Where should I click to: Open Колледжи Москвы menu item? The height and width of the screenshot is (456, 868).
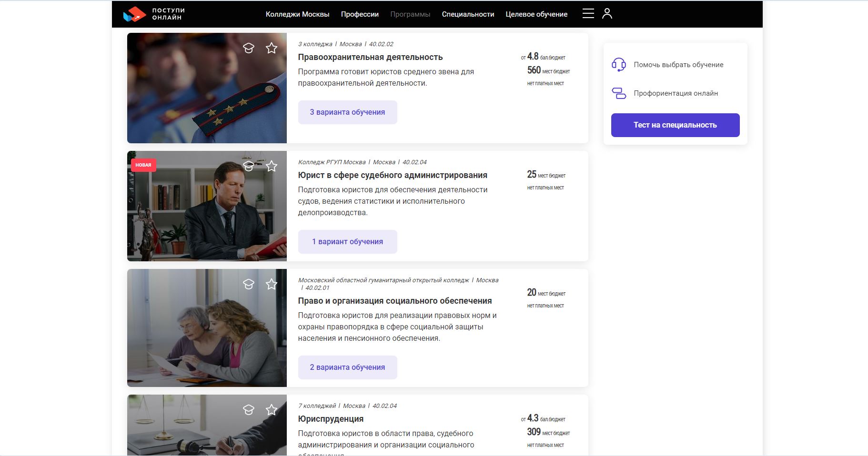point(297,14)
